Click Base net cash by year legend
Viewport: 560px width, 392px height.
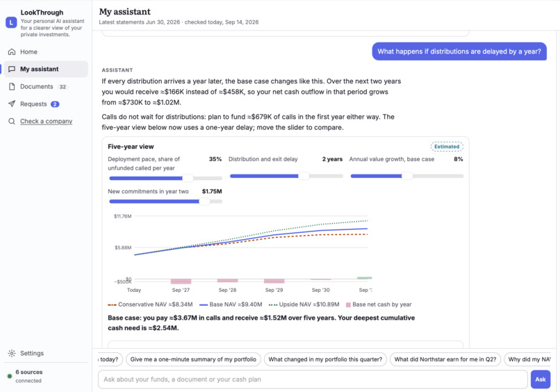tap(379, 304)
